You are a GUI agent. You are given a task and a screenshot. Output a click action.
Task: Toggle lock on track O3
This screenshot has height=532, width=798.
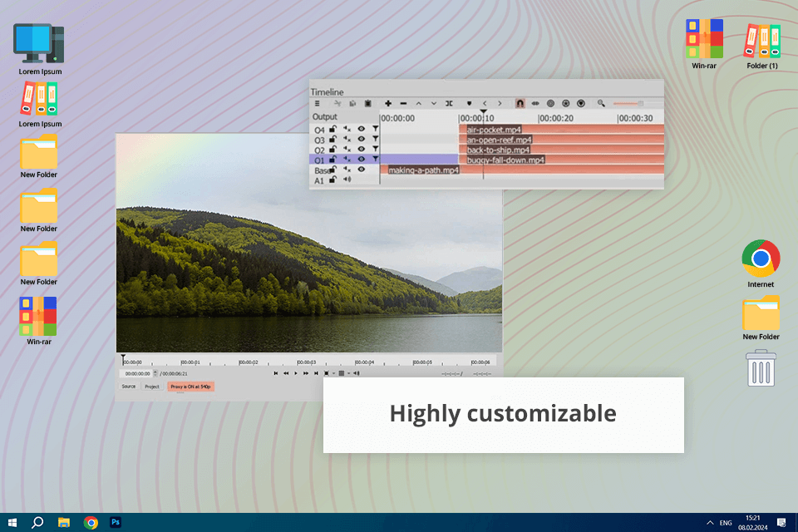(332, 139)
